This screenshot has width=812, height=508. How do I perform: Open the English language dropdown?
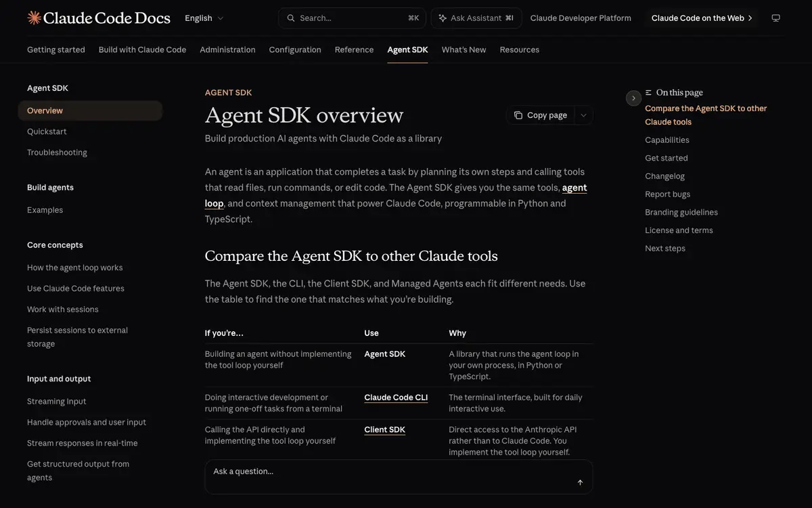(204, 18)
